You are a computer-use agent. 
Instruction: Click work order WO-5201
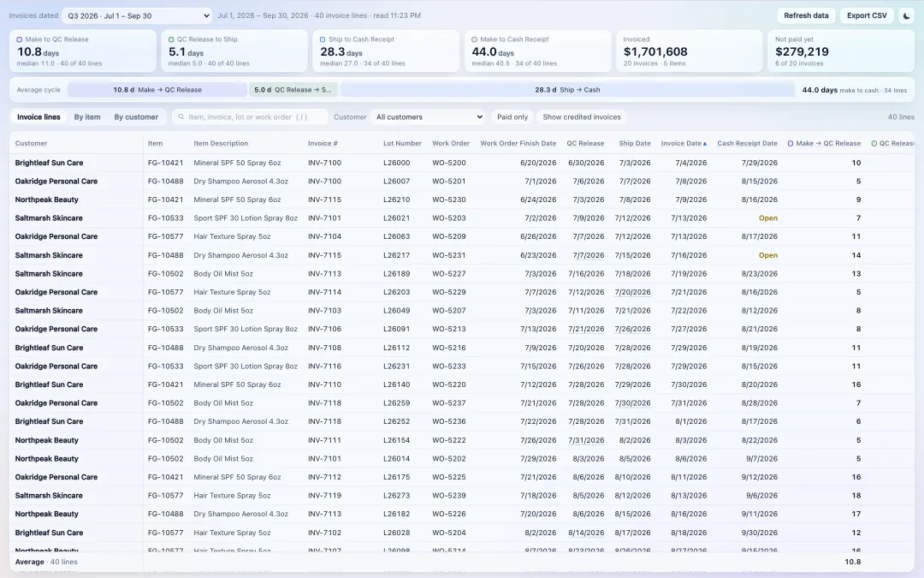[449, 181]
